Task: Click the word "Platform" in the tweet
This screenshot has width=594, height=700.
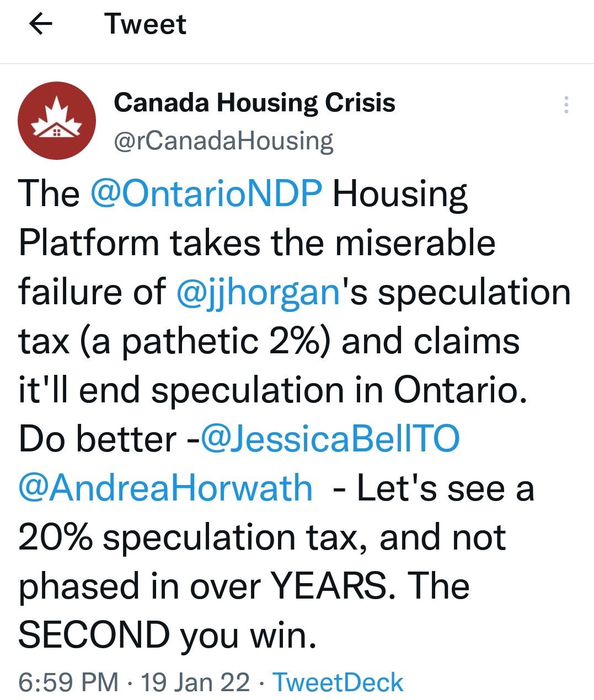Action: 89,243
